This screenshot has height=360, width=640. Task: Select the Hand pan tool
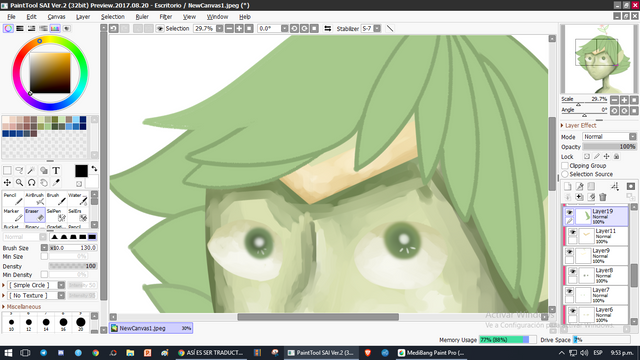pos(44,182)
